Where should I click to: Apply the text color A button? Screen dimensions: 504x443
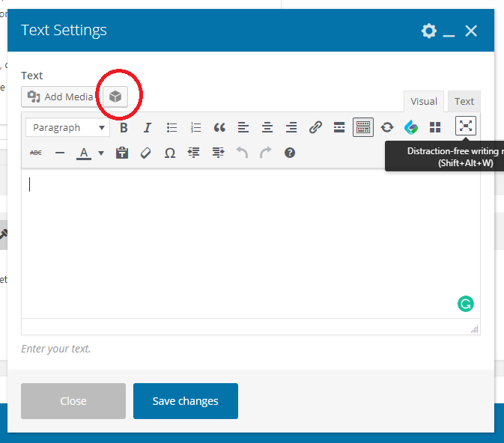(84, 153)
